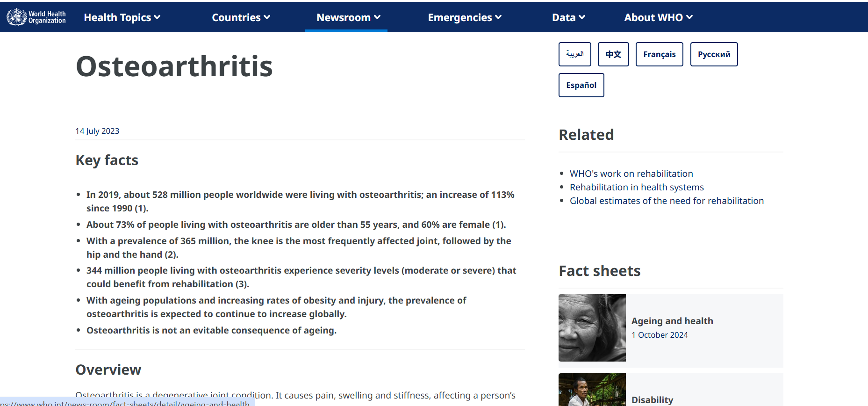This screenshot has width=868, height=406.
Task: Open the Countries dropdown menu
Action: (x=241, y=17)
